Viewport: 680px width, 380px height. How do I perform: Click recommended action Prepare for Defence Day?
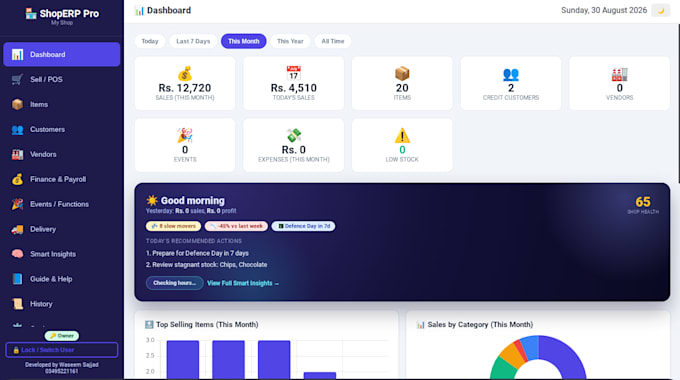[197, 253]
